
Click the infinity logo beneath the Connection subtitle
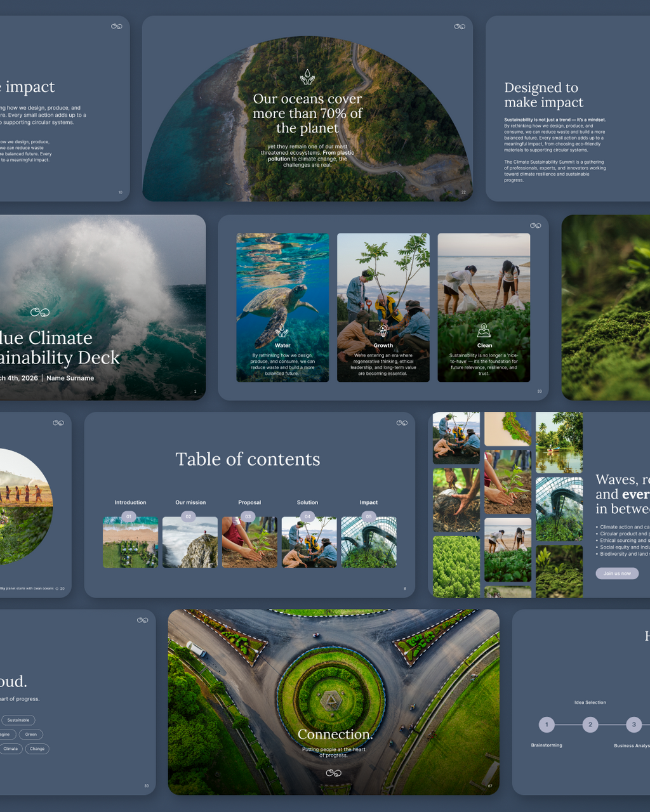[333, 773]
